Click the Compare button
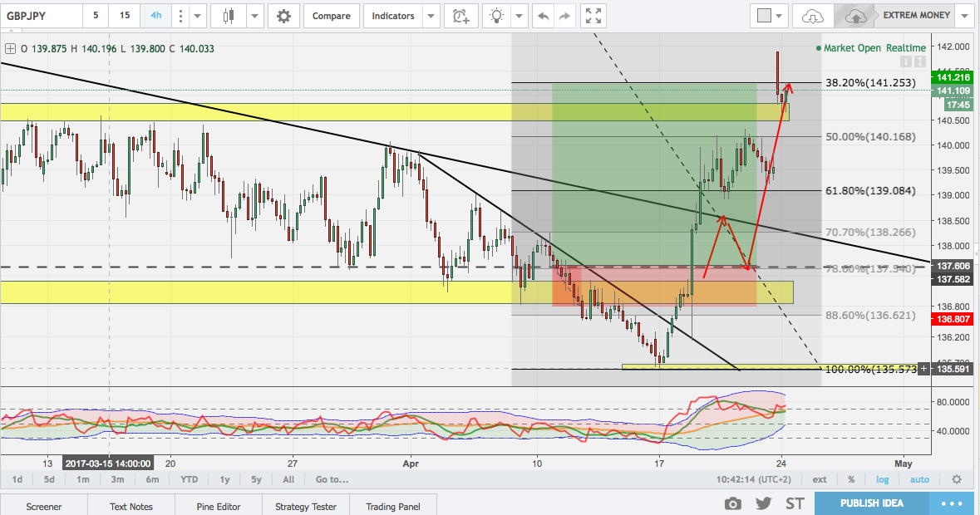The image size is (980, 515). pos(331,16)
